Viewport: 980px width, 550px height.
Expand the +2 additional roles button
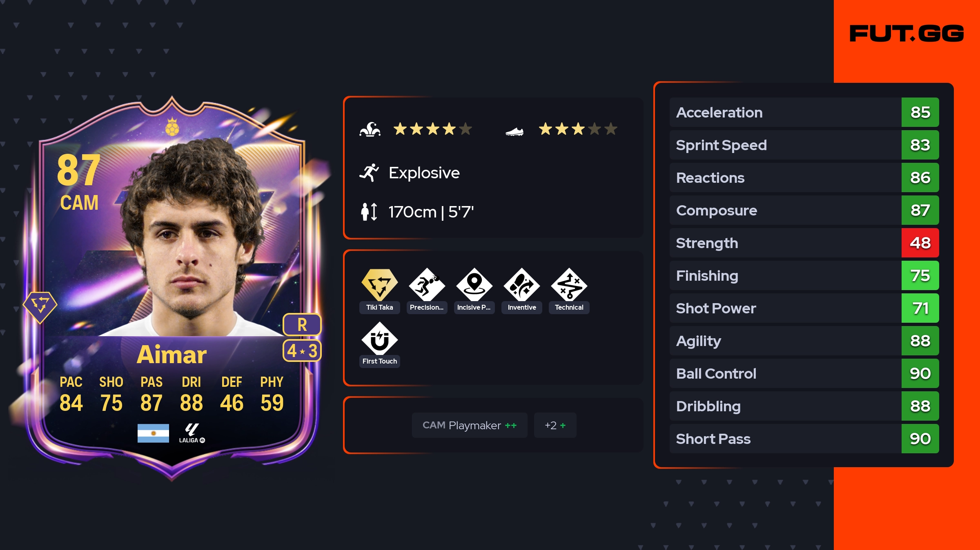click(x=555, y=425)
